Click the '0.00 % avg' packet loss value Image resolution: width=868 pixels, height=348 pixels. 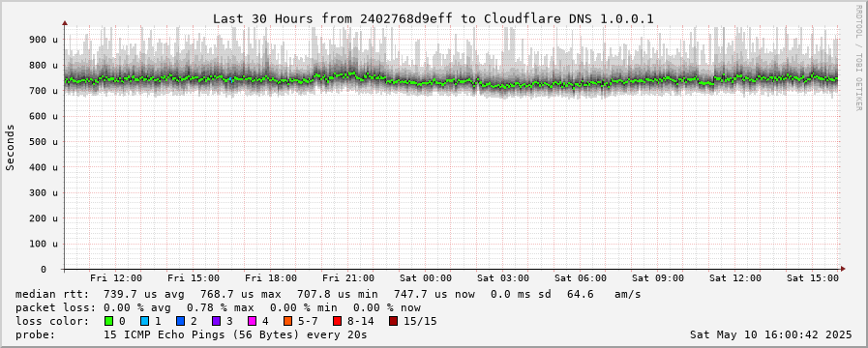point(137,307)
